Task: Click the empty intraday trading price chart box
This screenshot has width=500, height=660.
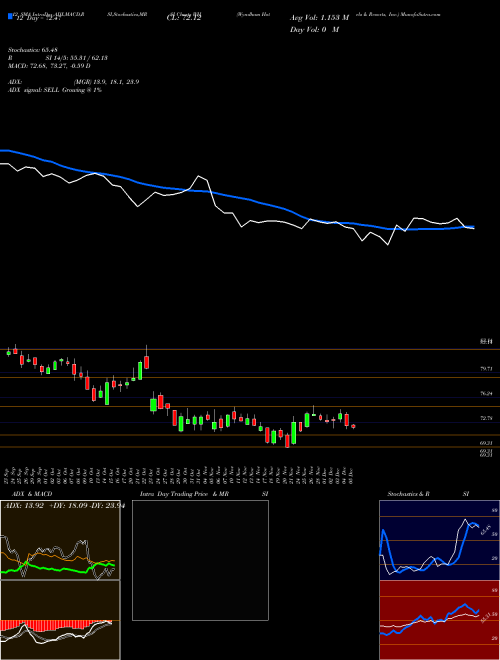Action: tap(200, 560)
